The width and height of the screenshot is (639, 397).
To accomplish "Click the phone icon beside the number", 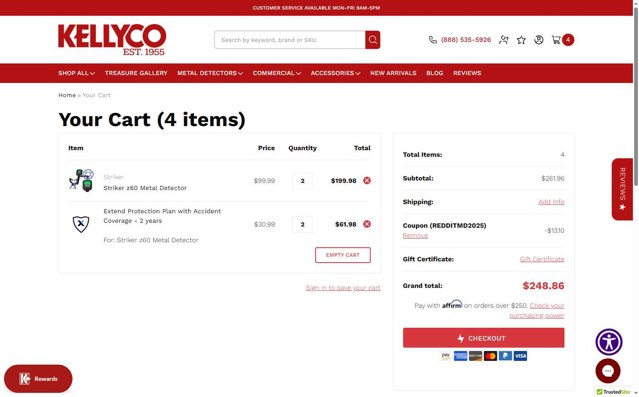I will 432,40.
